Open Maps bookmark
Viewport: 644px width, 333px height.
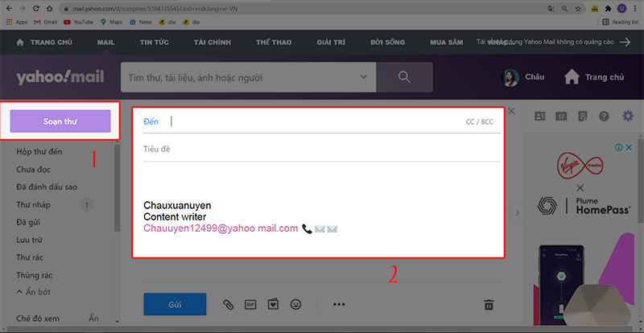[111, 23]
